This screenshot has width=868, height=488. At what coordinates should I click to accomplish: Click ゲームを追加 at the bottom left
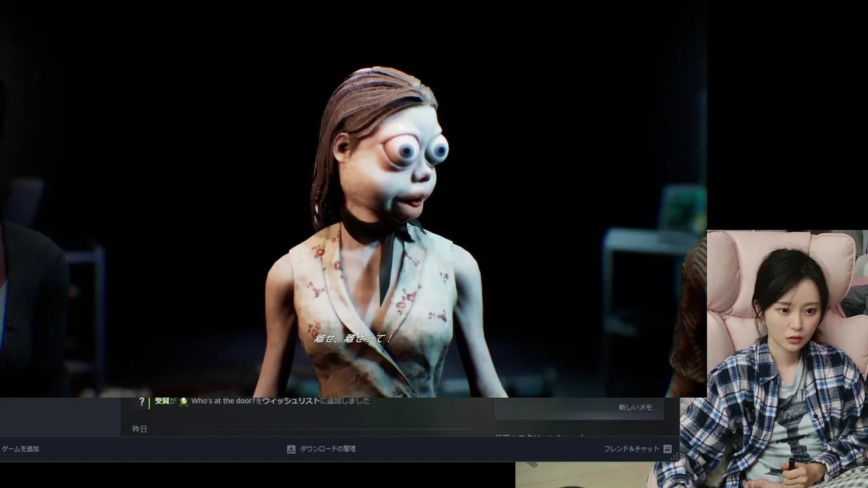(20, 449)
